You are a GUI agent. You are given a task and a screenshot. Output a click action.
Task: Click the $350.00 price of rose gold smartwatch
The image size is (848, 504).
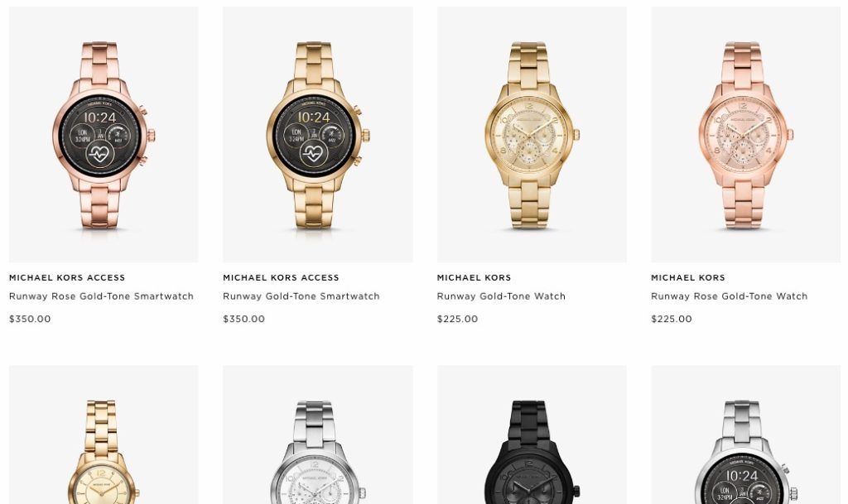coord(30,319)
